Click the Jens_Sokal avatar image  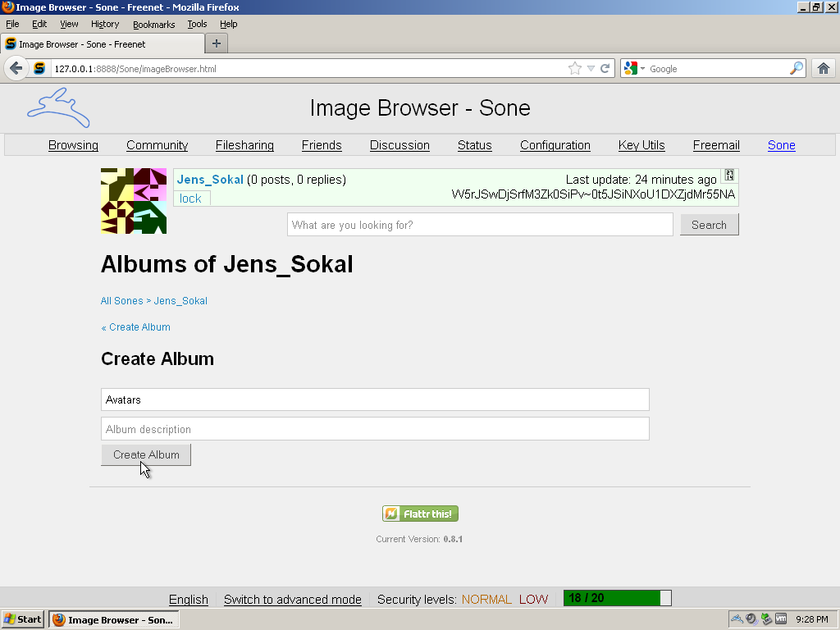[134, 201]
